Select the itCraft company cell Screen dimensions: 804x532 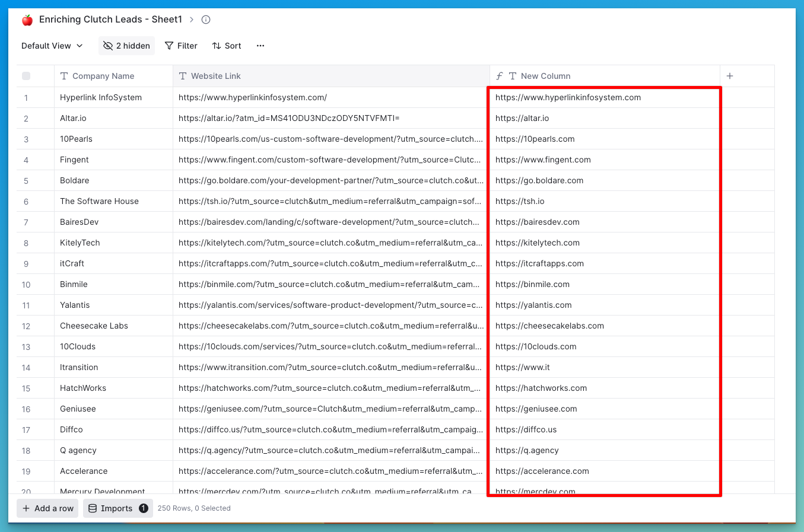click(113, 263)
